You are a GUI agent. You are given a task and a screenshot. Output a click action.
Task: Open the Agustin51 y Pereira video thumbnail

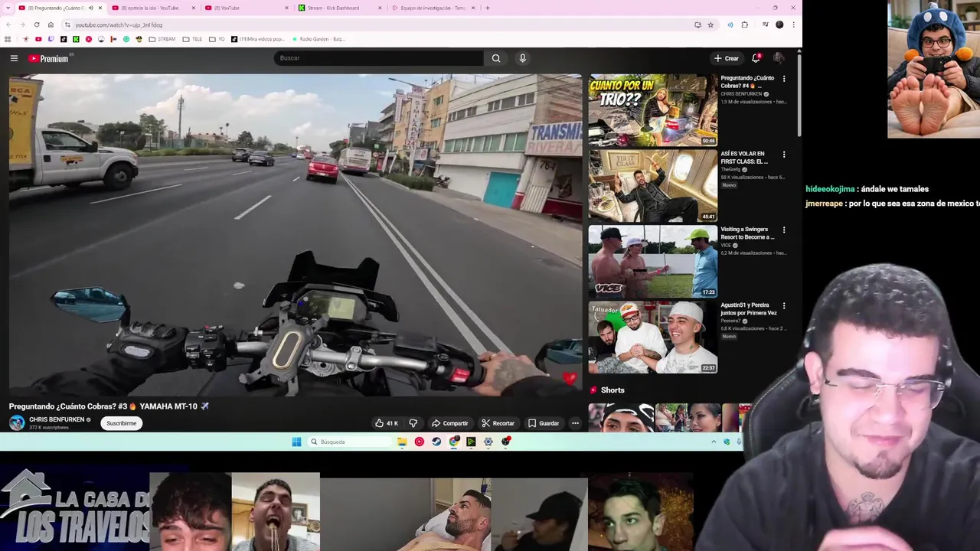pos(652,337)
